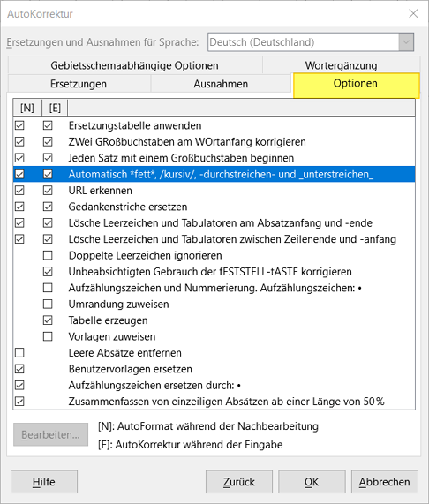Toggle [N] for Jeden Satz mit Großbuchstaben
This screenshot has width=429, height=504.
click(x=19, y=158)
